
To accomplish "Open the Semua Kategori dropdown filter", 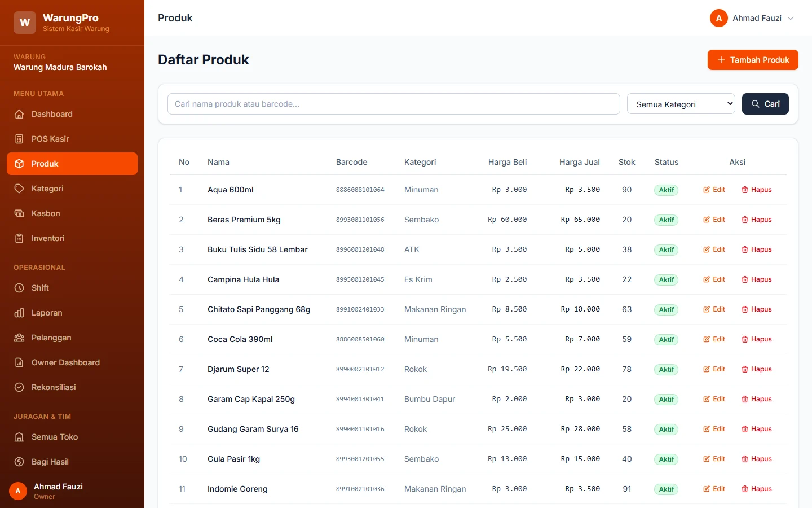I will pyautogui.click(x=681, y=104).
